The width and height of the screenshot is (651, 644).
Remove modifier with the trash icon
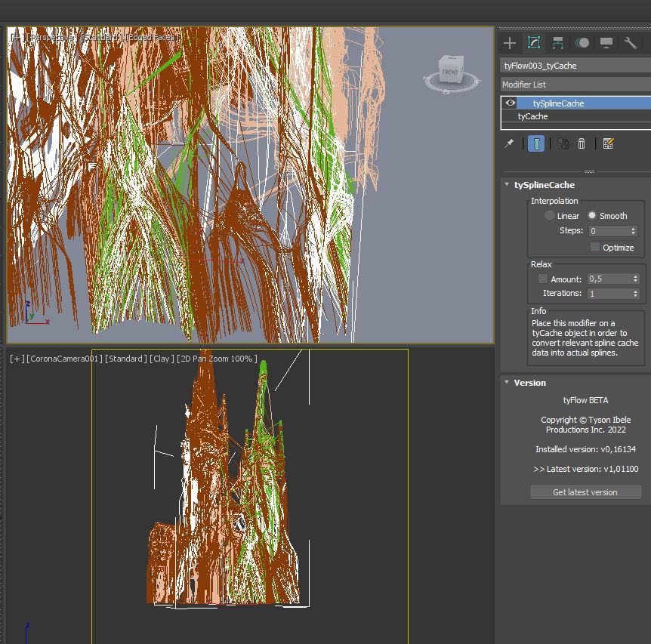(x=582, y=143)
